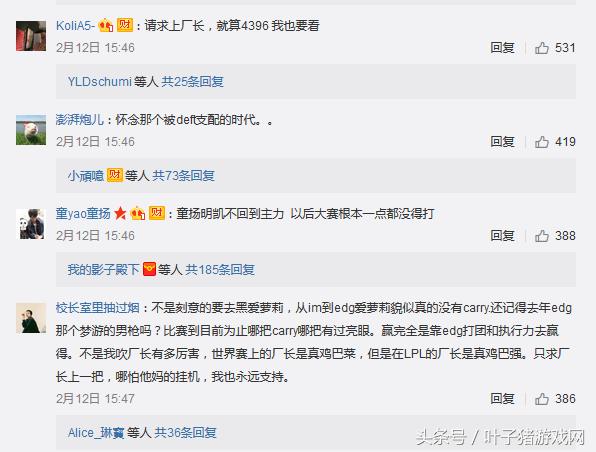Click thumbs-up on comment with 419 likes
This screenshot has width=596, height=452.
click(x=542, y=142)
